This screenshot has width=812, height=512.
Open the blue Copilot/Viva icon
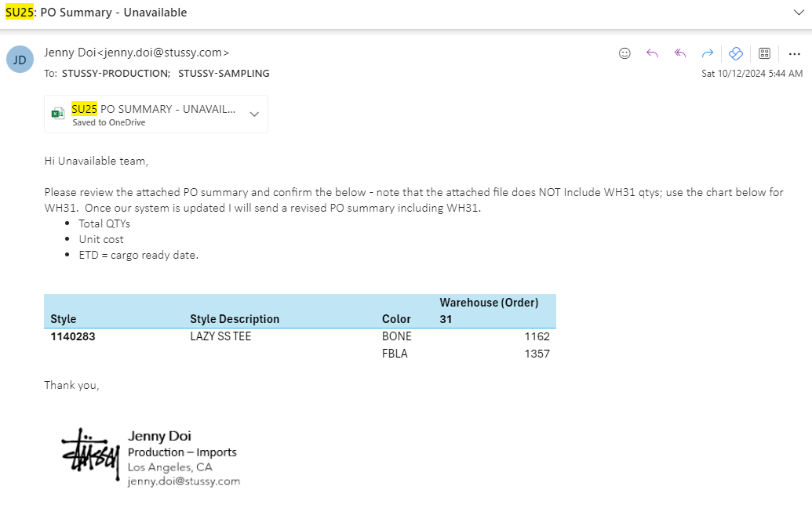[735, 53]
